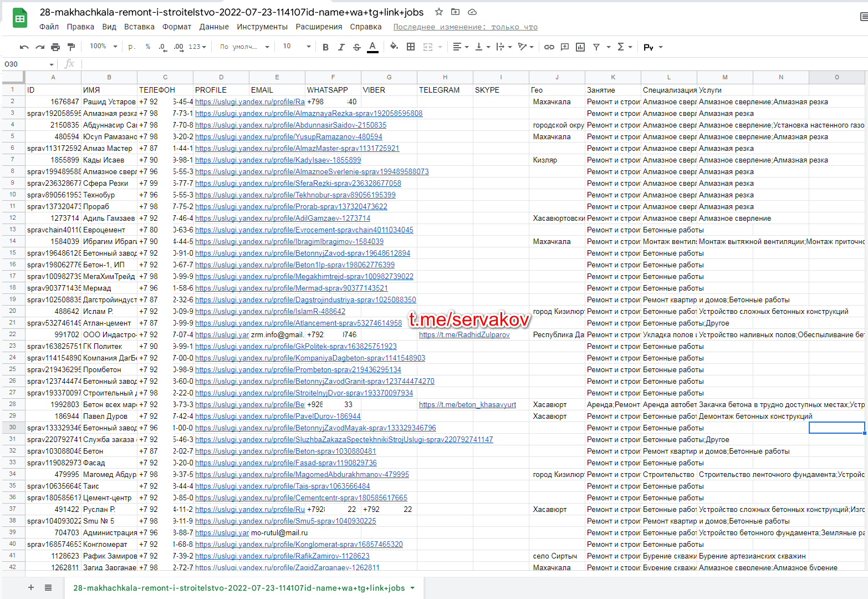Open t.me/beton_khasavyurt telegram link
Screen dimensions: 868x599
[x=467, y=404]
